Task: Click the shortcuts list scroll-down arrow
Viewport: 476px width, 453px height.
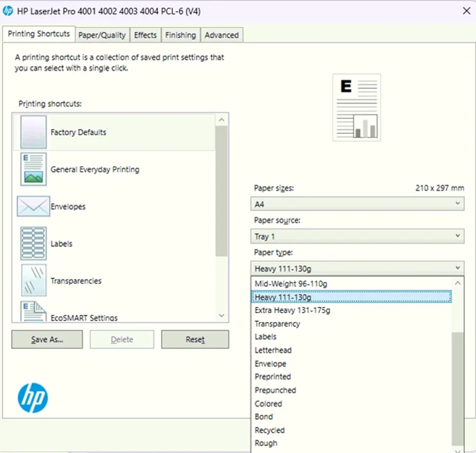Action: (x=221, y=316)
